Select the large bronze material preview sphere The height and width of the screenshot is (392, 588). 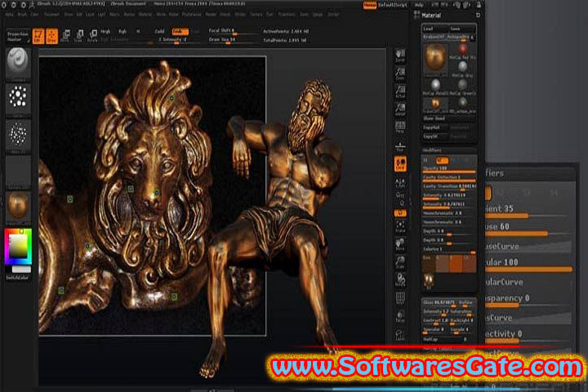tap(435, 57)
